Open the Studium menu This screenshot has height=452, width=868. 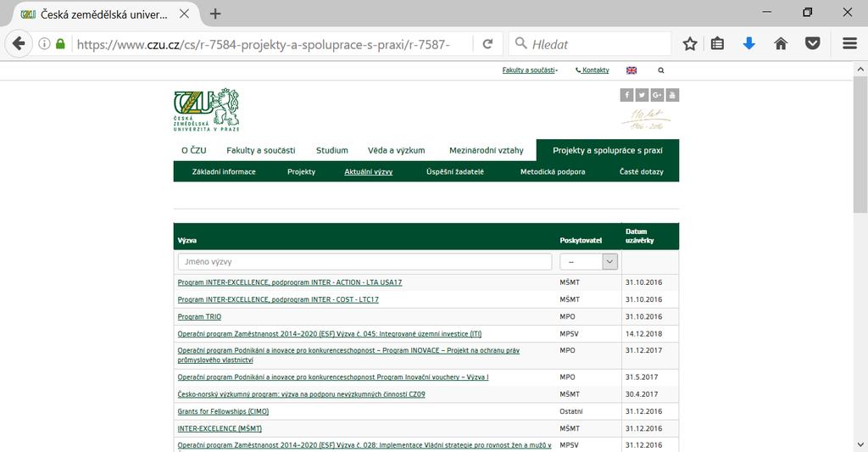pyautogui.click(x=332, y=150)
